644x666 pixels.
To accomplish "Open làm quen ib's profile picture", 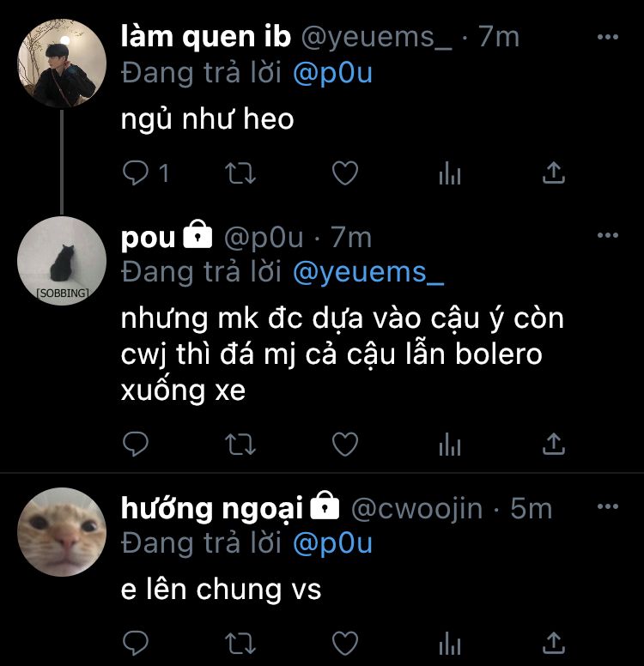I will (62, 63).
